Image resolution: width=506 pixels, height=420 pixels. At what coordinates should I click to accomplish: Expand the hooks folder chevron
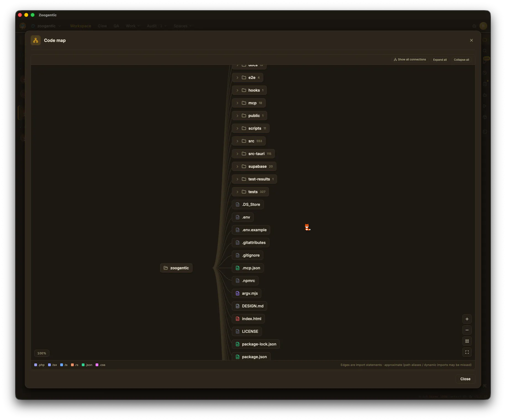click(x=237, y=90)
